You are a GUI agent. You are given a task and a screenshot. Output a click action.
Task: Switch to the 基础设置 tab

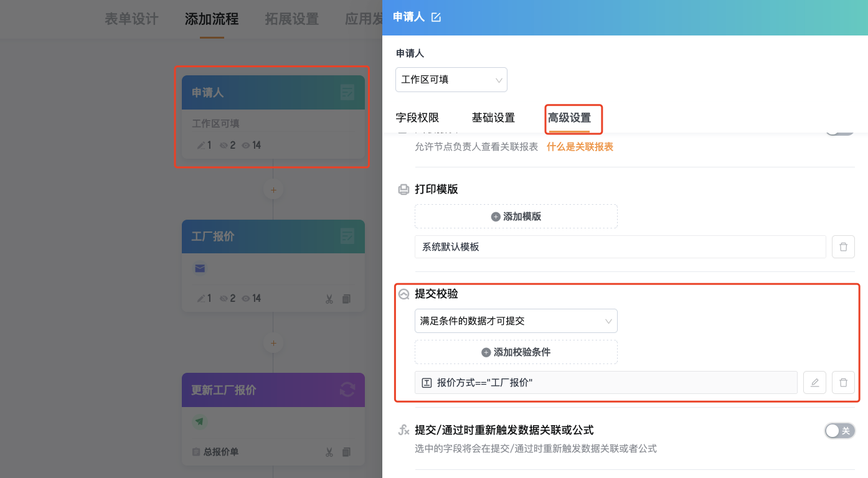coord(493,118)
